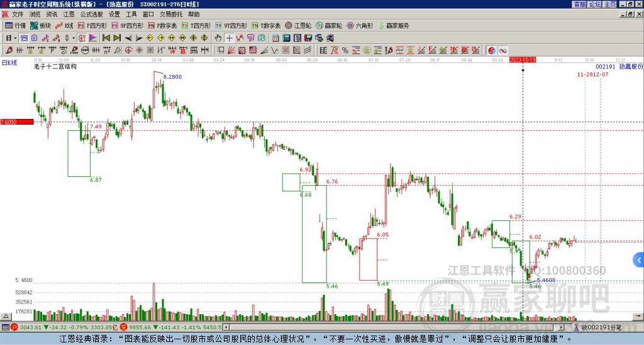Screen dimensions: 644x345
Task: Select the red pencil drawing tool
Action: [9, 50]
